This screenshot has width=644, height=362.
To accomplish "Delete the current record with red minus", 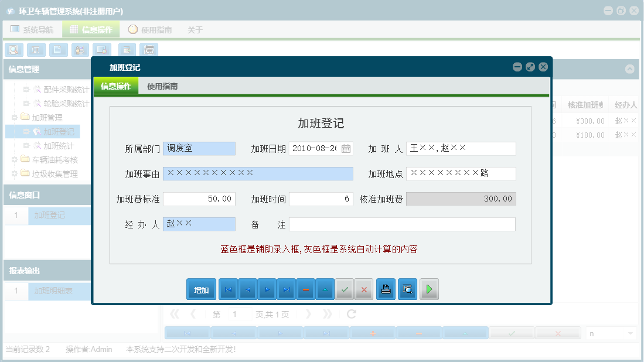I will (x=305, y=289).
